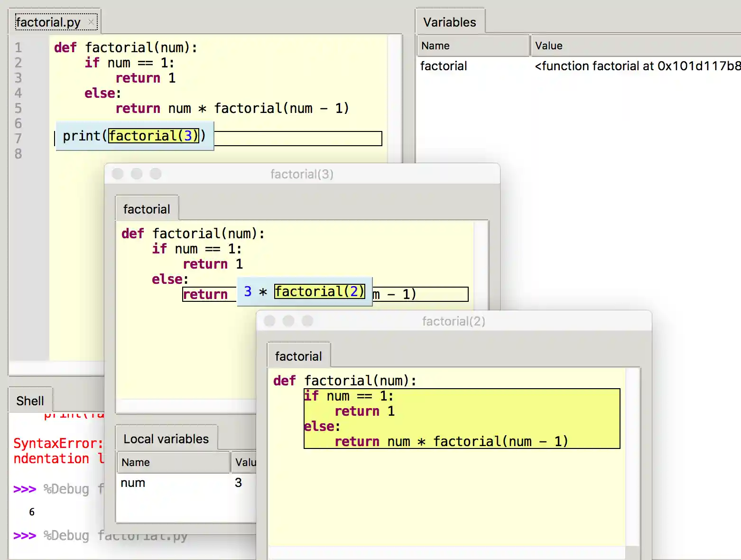Select the factorial function row in Variables
741x560 pixels.
(444, 66)
